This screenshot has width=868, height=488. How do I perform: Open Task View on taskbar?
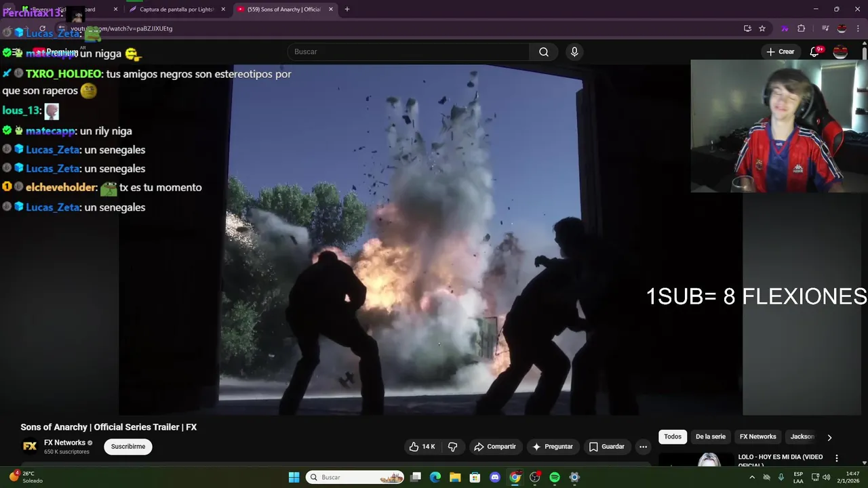coord(416,477)
